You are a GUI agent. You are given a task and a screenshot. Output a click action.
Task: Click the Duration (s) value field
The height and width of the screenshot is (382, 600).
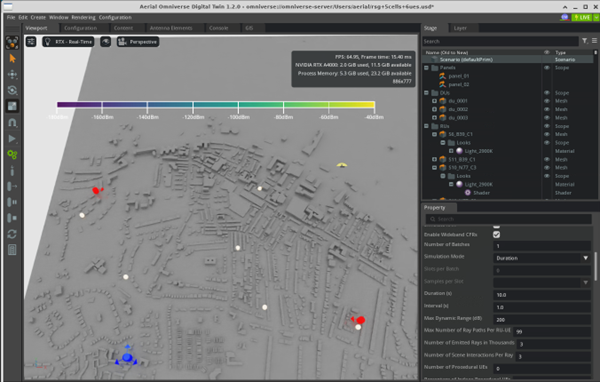tap(542, 295)
